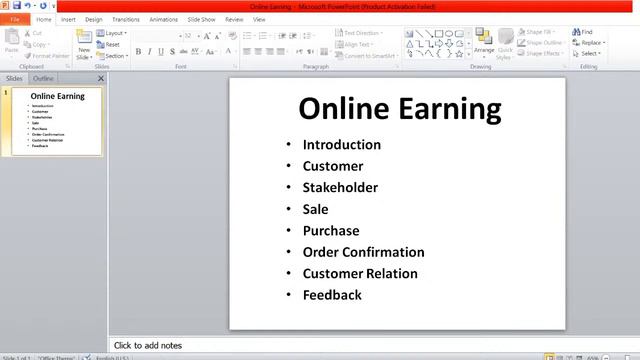Toggle strikethrough formatting
The height and width of the screenshot is (360, 640).
tap(183, 51)
